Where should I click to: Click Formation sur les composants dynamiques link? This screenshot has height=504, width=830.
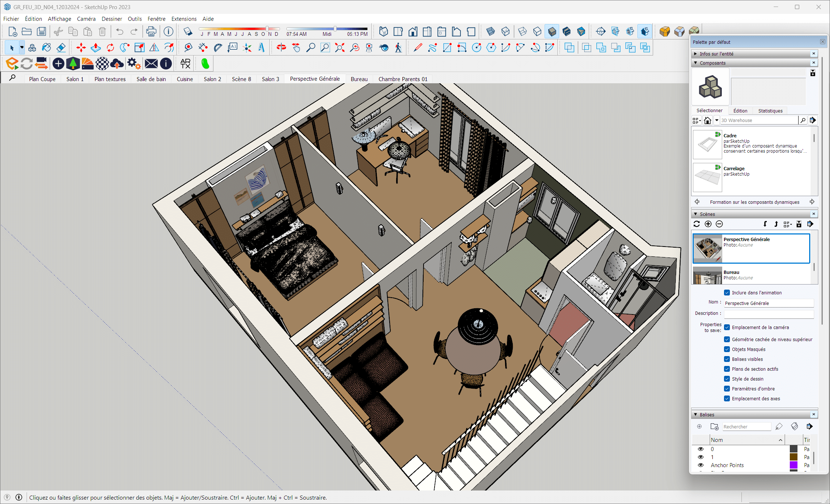coord(754,202)
